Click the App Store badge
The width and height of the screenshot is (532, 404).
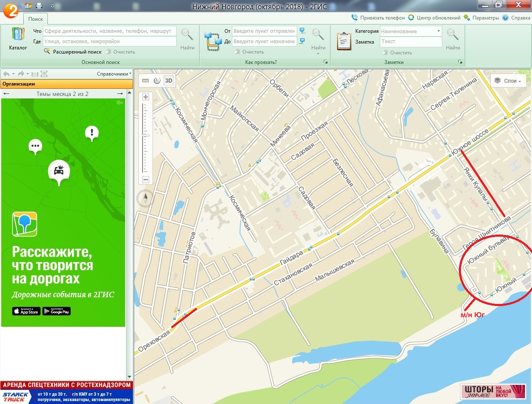pos(26,311)
